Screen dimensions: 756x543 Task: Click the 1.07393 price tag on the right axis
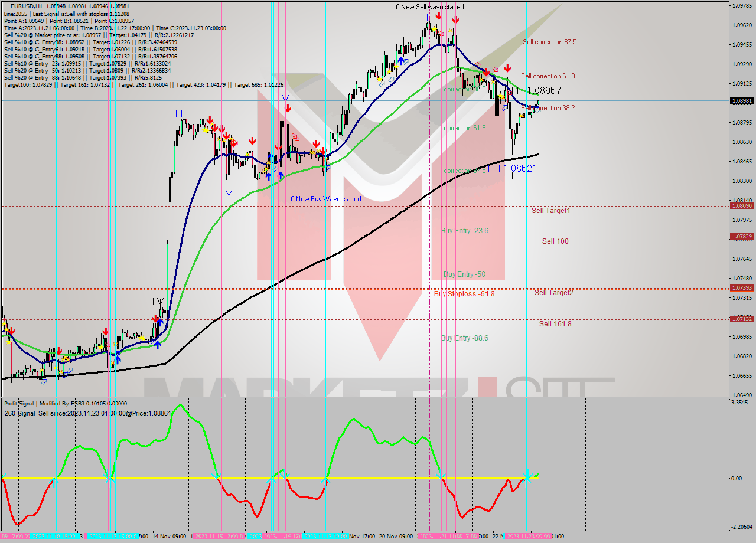tap(742, 287)
